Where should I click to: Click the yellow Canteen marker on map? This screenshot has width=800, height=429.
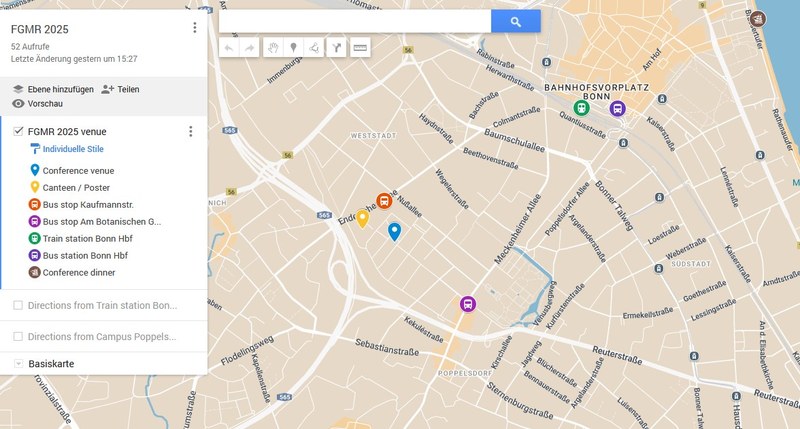(x=362, y=218)
